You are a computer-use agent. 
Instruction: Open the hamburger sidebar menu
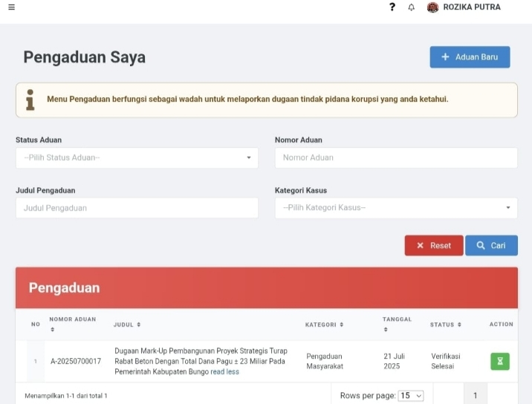(x=11, y=7)
